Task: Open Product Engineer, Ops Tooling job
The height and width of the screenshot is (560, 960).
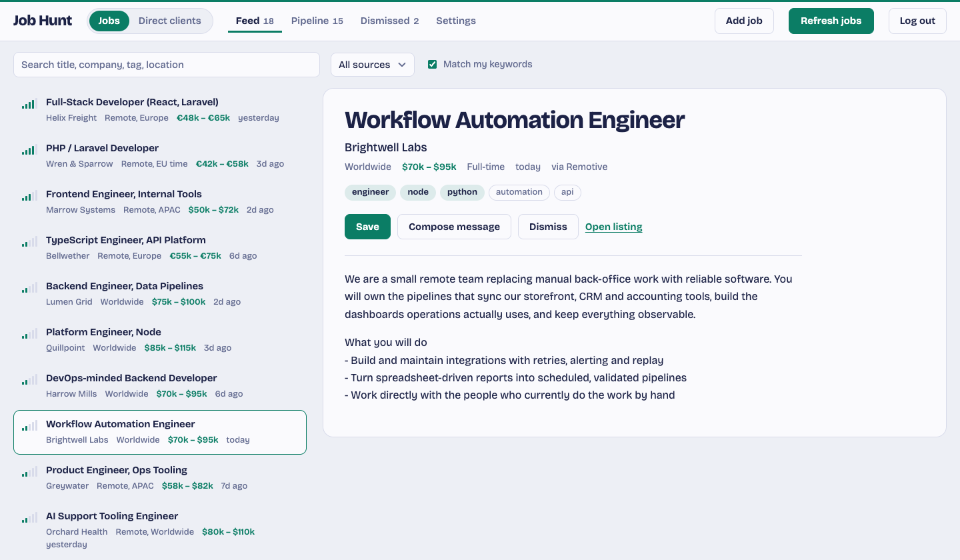Action: click(160, 477)
